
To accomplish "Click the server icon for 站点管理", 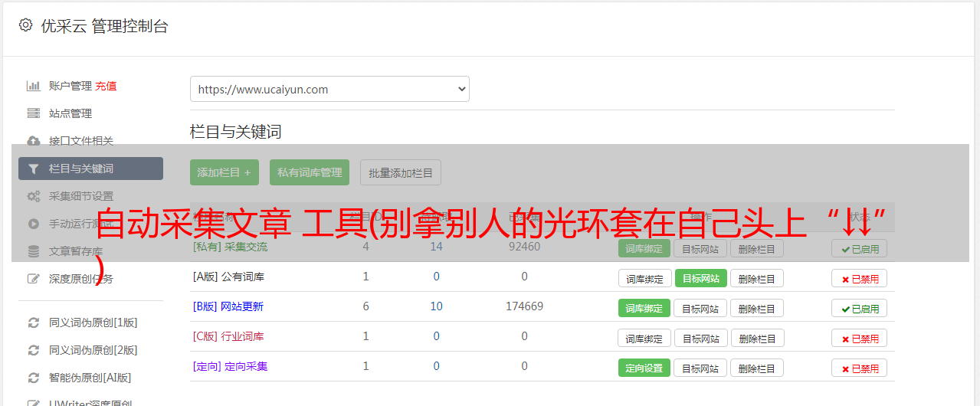I will [x=34, y=113].
